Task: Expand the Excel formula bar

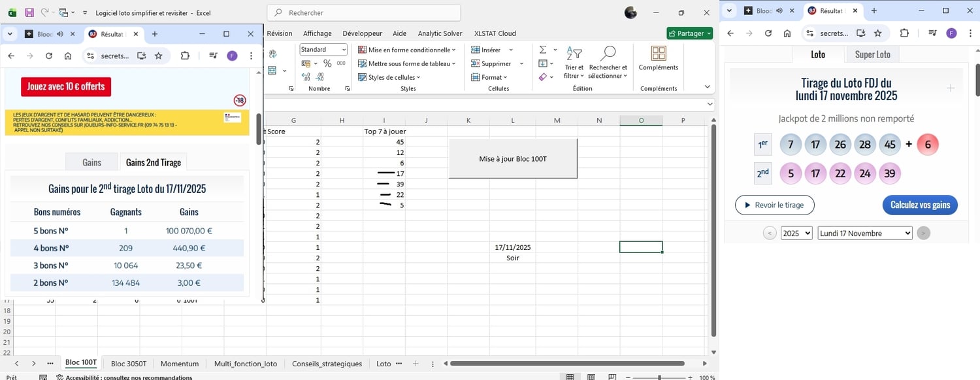Action: tap(710, 104)
